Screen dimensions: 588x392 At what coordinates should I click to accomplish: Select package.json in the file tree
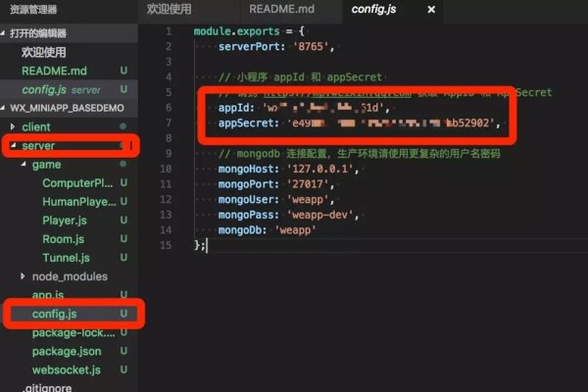(x=66, y=351)
